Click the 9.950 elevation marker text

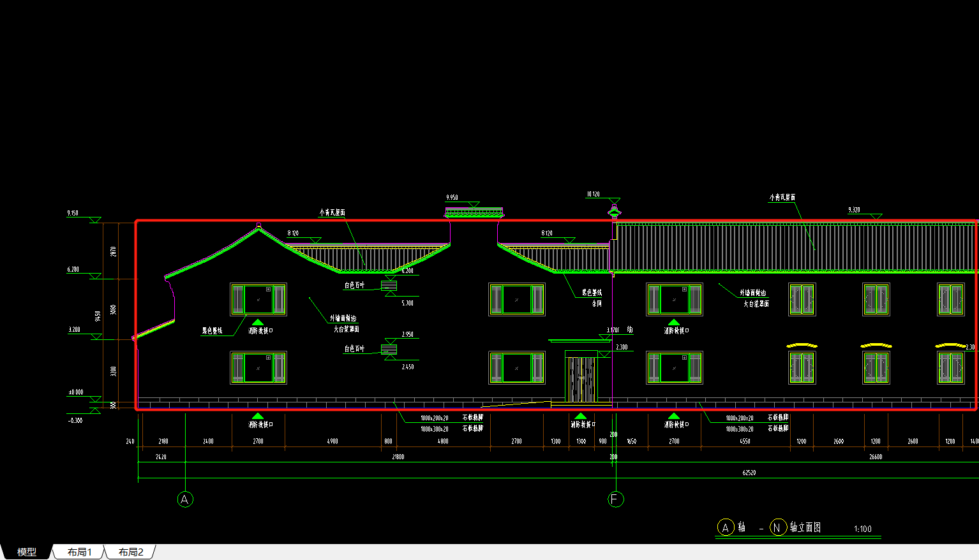(x=452, y=198)
